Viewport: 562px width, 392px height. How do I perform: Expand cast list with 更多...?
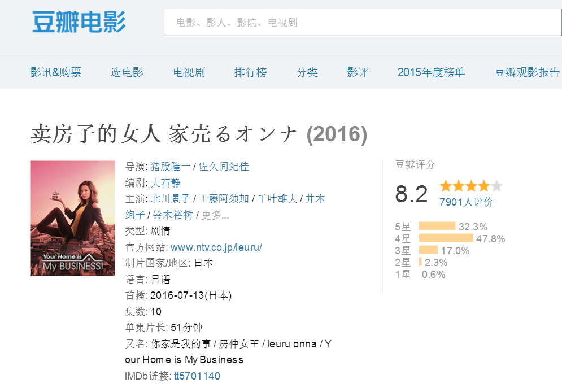[x=215, y=215]
